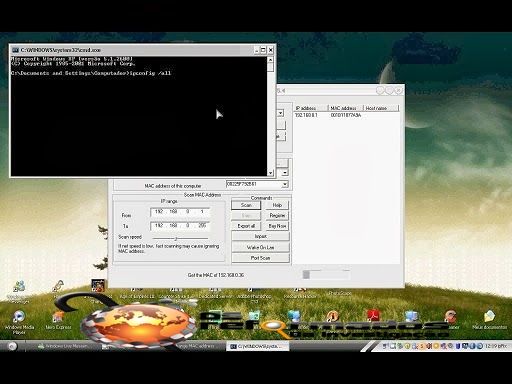The width and height of the screenshot is (512, 384).
Task: Close the MAC address scanner window
Action: (x=398, y=90)
